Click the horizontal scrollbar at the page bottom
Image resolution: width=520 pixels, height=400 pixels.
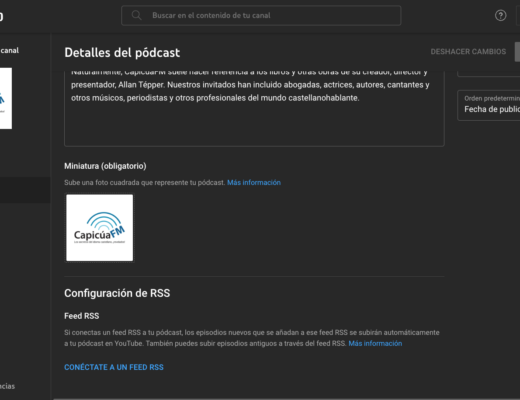pos(287,399)
